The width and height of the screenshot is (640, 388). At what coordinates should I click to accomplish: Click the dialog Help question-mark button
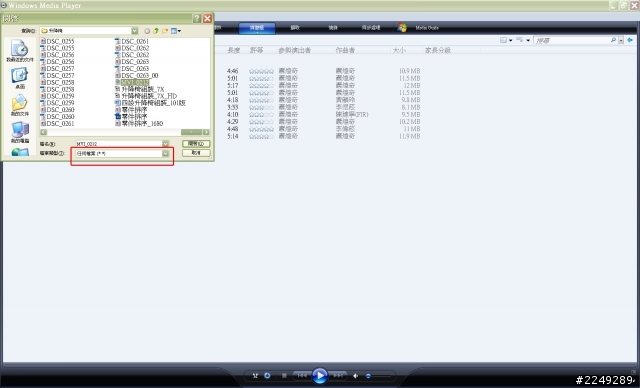tap(197, 18)
